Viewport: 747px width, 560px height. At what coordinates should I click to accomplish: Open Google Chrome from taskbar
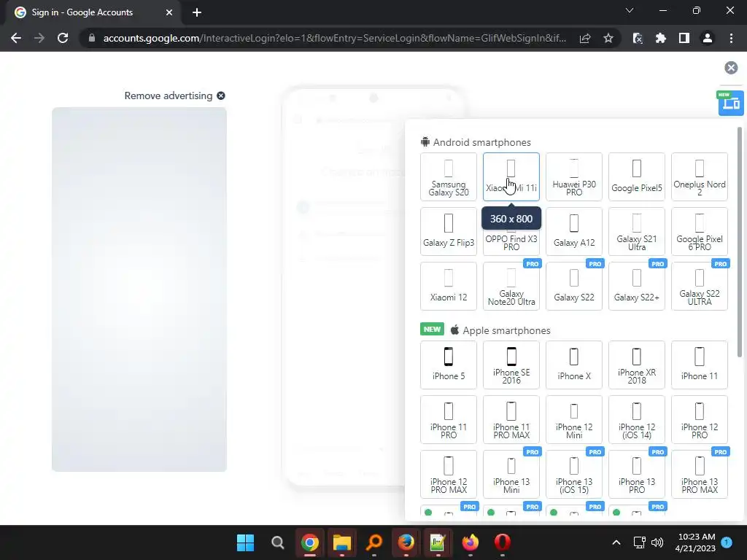coord(309,542)
